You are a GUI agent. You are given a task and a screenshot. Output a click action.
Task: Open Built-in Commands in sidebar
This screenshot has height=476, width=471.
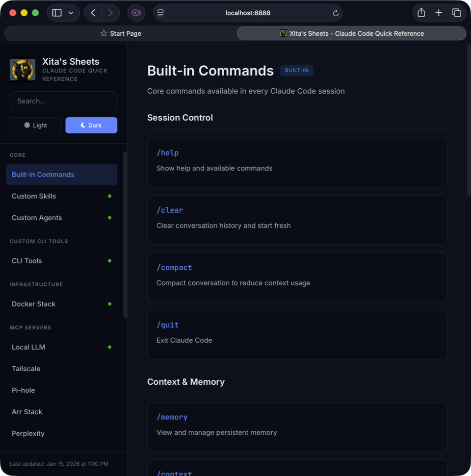click(x=61, y=175)
